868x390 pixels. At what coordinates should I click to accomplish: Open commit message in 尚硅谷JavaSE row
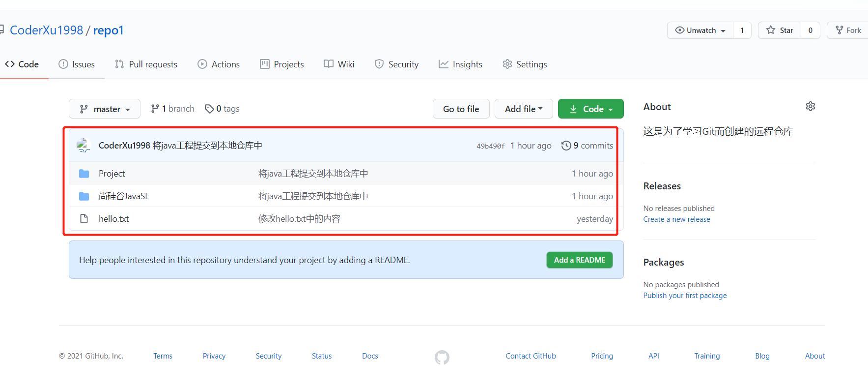[x=313, y=196]
